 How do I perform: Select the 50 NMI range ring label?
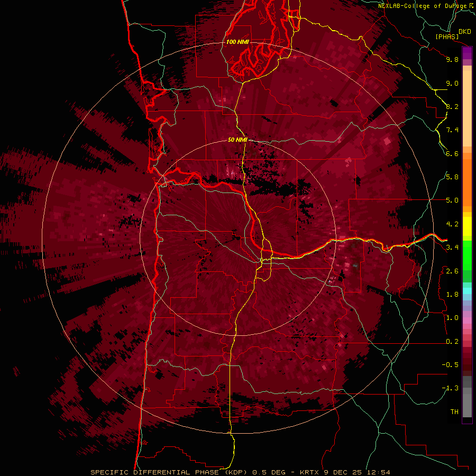tap(237, 140)
